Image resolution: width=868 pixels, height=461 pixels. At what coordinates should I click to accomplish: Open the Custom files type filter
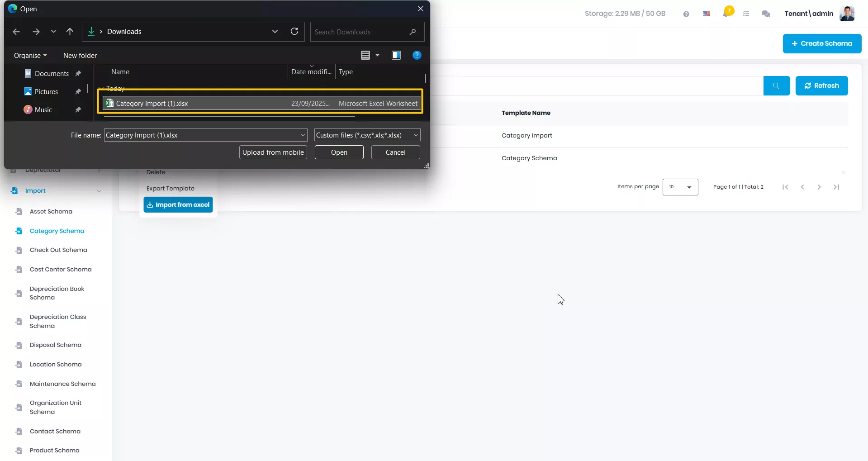coord(367,135)
